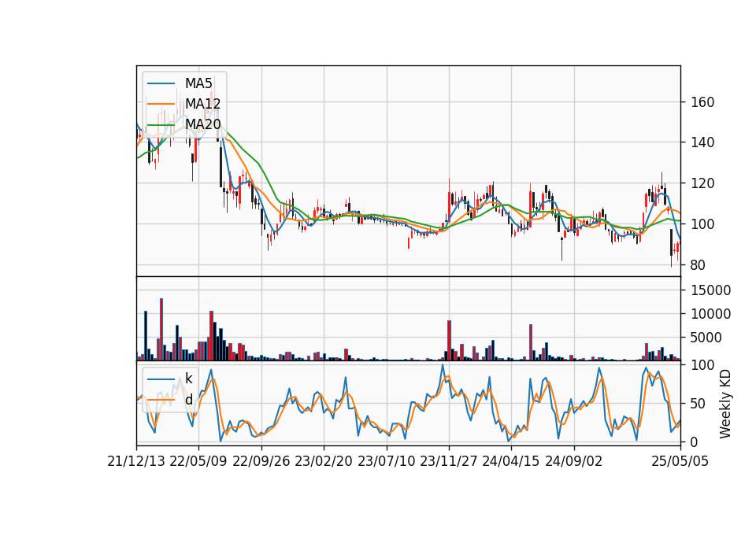The height and width of the screenshot is (543, 756).
Task: Click the 24/09/02 date label
Action: point(574,461)
